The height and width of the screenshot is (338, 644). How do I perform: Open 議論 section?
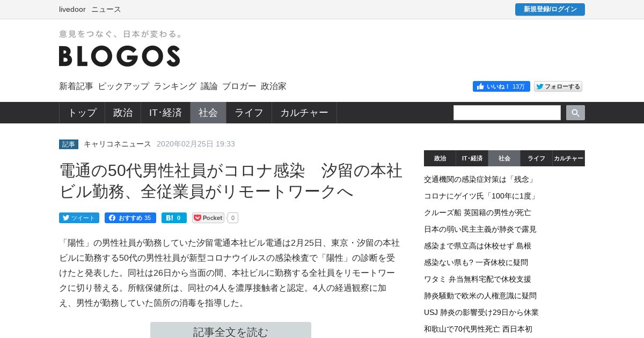click(209, 86)
